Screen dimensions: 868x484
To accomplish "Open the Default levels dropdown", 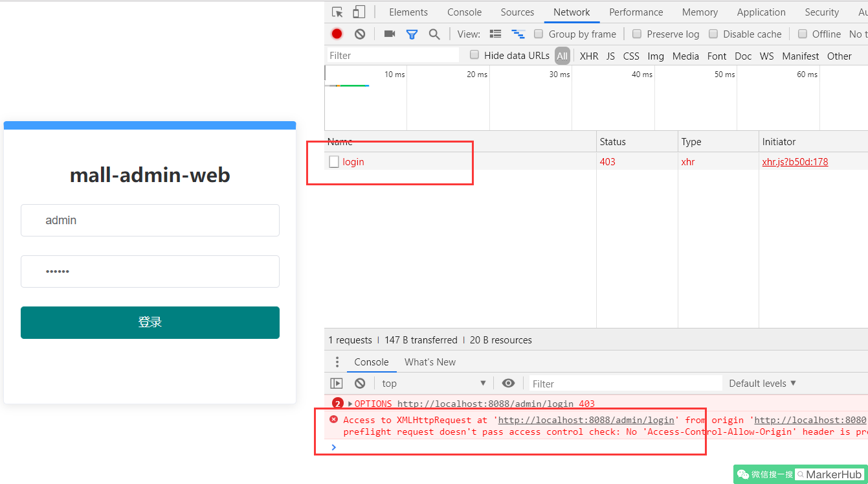I will [762, 383].
